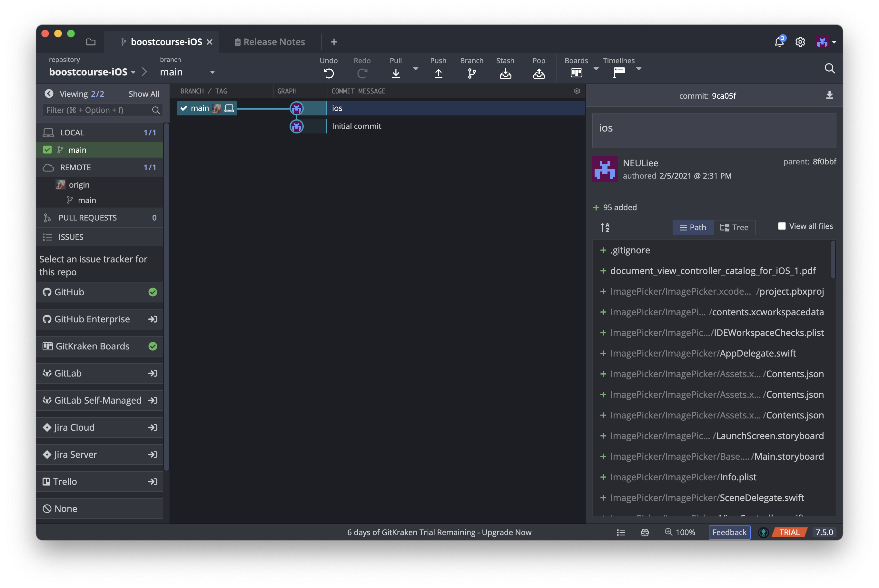Expand the Pull options arrow
This screenshot has height=588, width=879.
click(416, 69)
